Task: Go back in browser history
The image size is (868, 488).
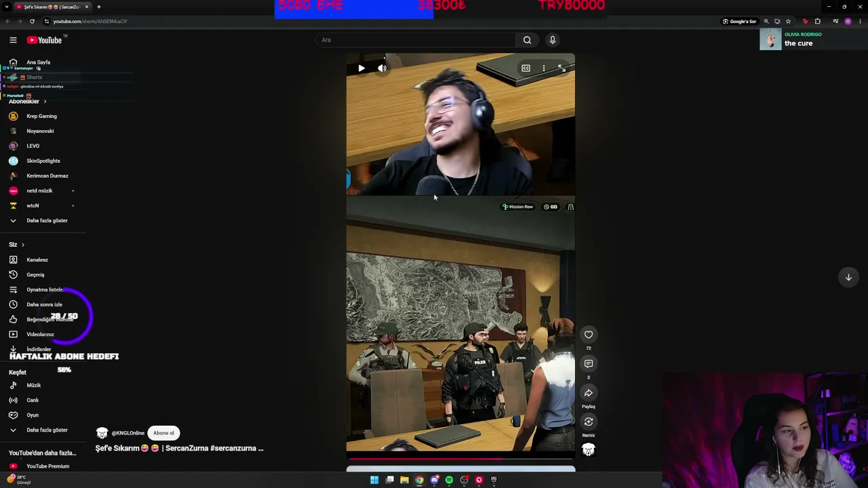Action: 7,21
